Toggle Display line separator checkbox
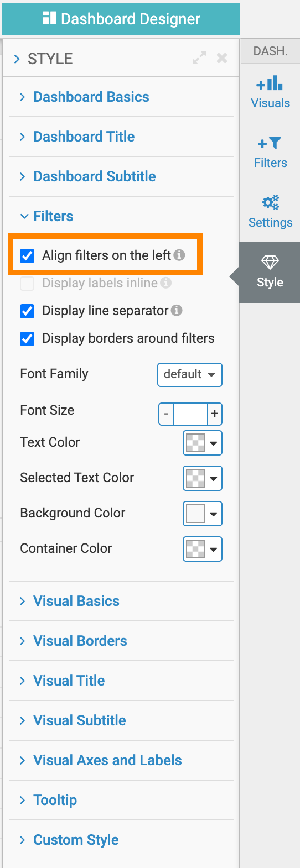 click(x=27, y=311)
